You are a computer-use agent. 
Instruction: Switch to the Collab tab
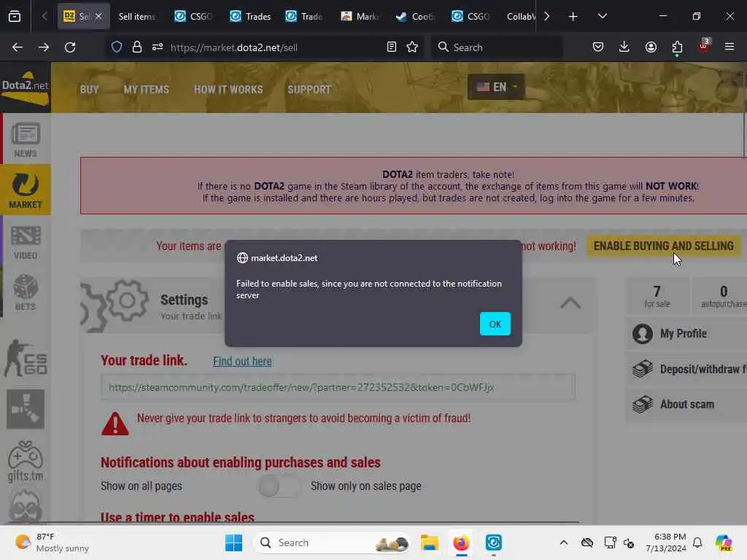[521, 17]
